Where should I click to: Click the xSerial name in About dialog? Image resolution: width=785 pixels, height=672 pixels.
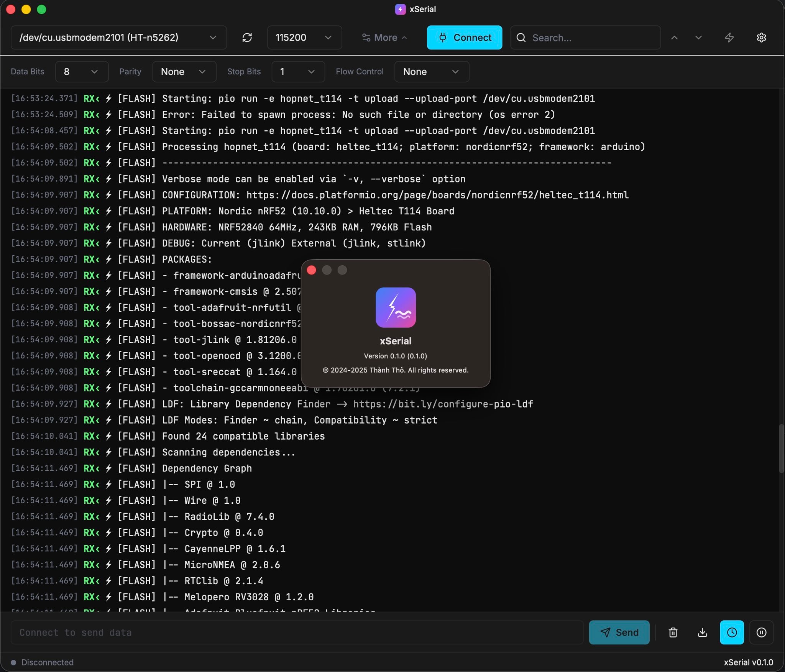(396, 341)
